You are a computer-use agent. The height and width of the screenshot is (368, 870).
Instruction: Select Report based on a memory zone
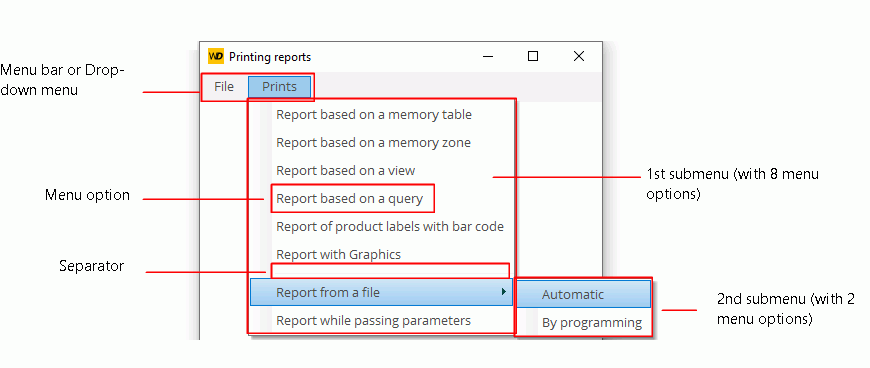(373, 143)
